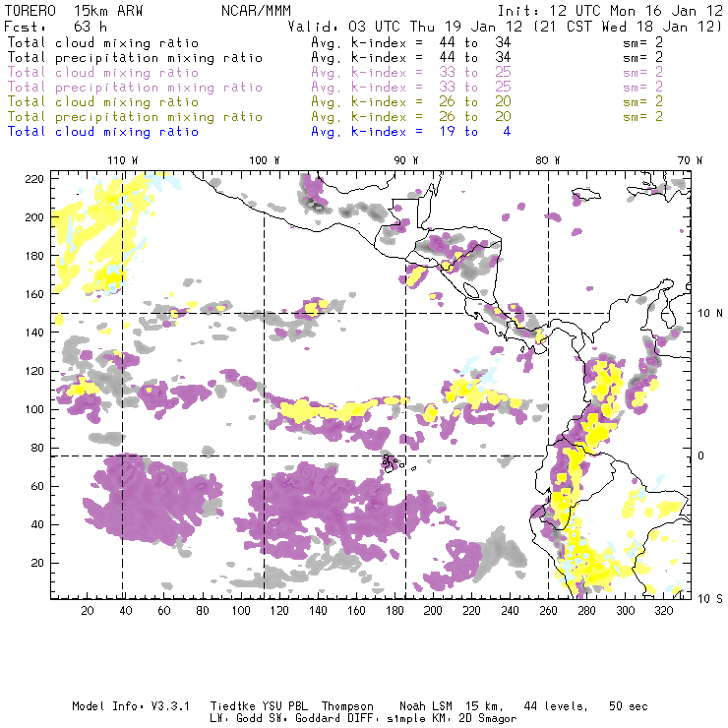This screenshot has height=728, width=728.
Task: Click '180' on the horizontal axis
Action: pos(394,611)
